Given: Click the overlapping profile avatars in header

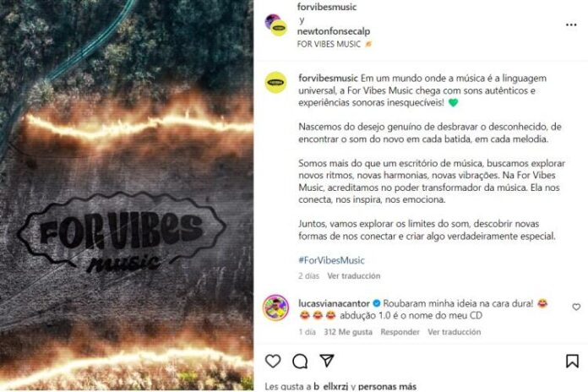Looking at the screenshot, I should point(276,24).
